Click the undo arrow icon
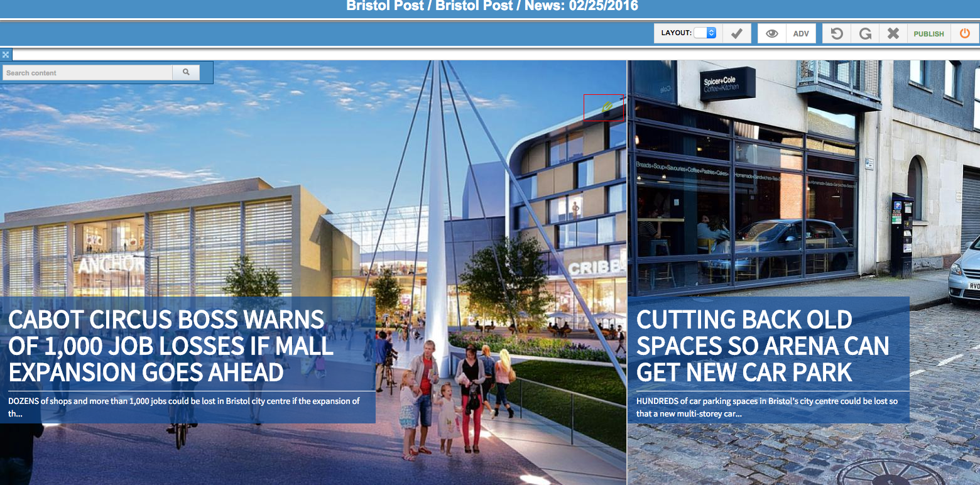Screen dimensions: 980x485 (x=837, y=33)
